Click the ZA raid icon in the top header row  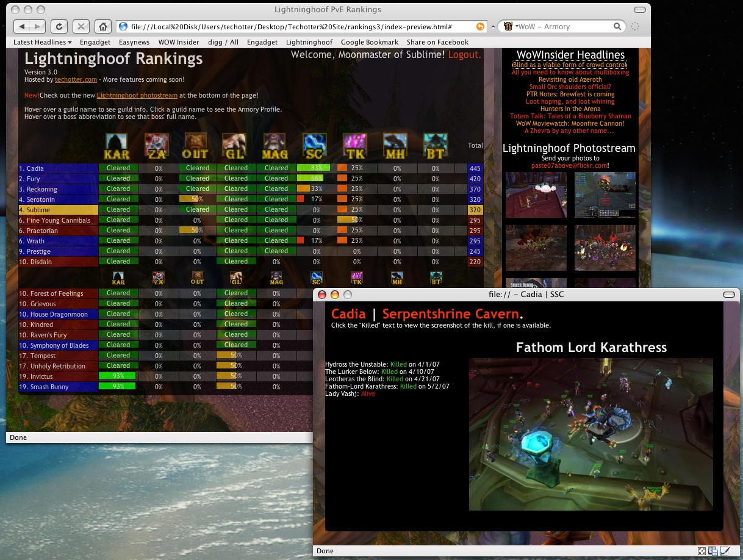[158, 146]
